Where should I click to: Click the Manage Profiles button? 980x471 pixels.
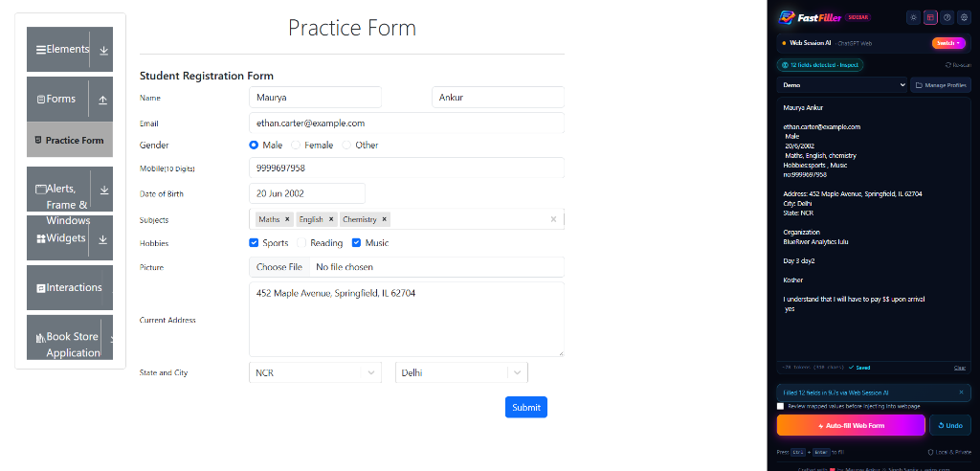[x=941, y=85]
